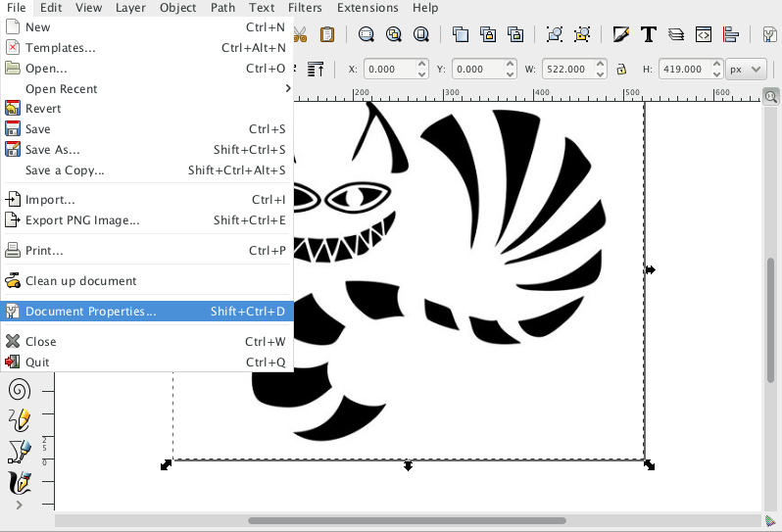This screenshot has height=532, width=782.
Task: Choose Save As... in the File menu
Action: tap(147, 149)
